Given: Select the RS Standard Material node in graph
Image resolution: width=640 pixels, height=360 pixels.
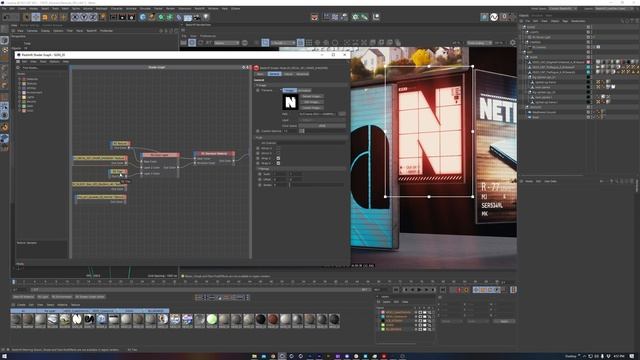Looking at the screenshot, I should tap(215, 154).
